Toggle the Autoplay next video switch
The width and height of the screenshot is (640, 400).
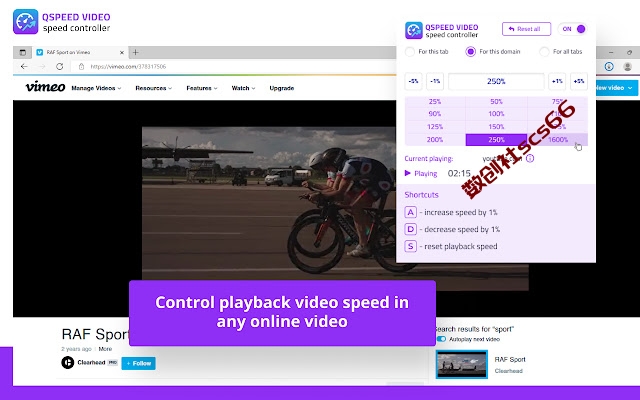(442, 339)
